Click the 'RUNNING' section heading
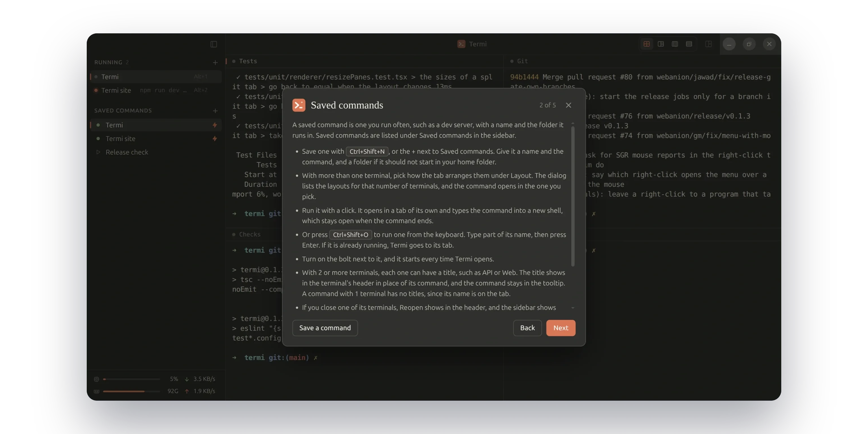 click(x=108, y=62)
